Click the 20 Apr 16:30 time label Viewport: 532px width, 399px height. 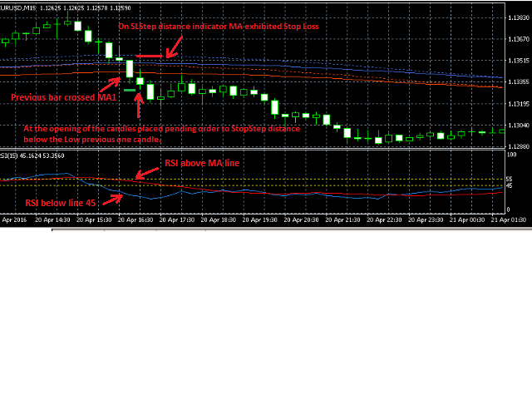[135, 219]
